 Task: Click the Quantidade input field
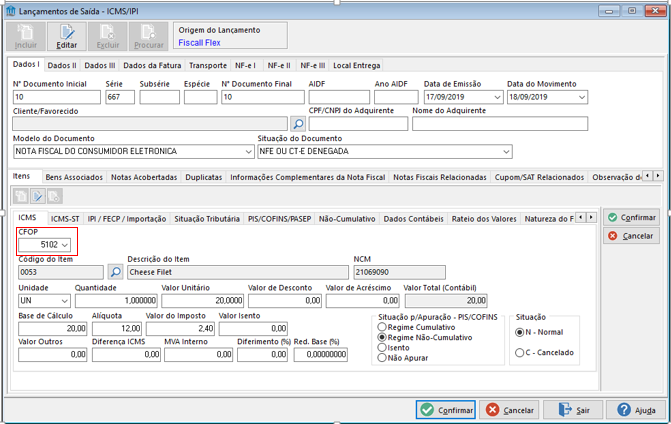tap(116, 301)
